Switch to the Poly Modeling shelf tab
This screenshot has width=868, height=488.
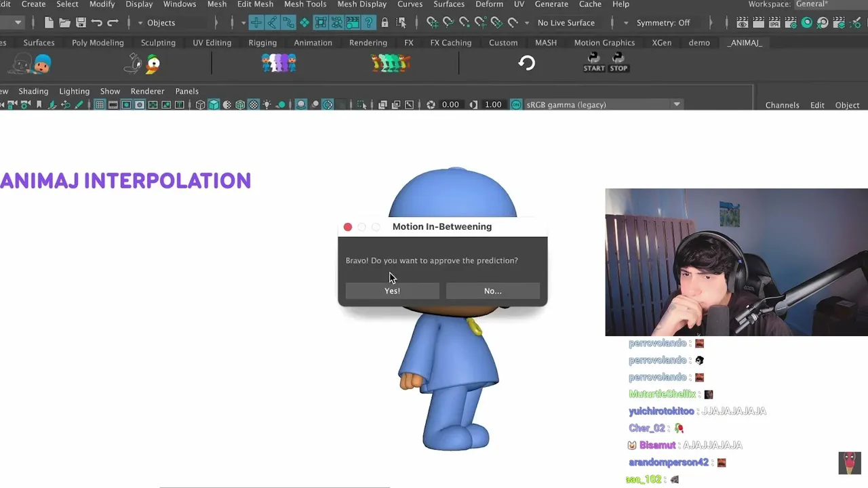98,43
